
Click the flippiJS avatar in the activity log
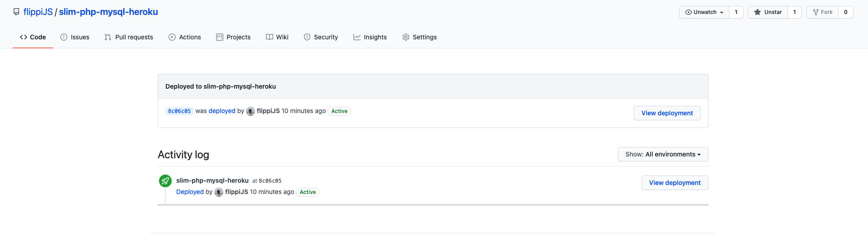click(x=219, y=192)
